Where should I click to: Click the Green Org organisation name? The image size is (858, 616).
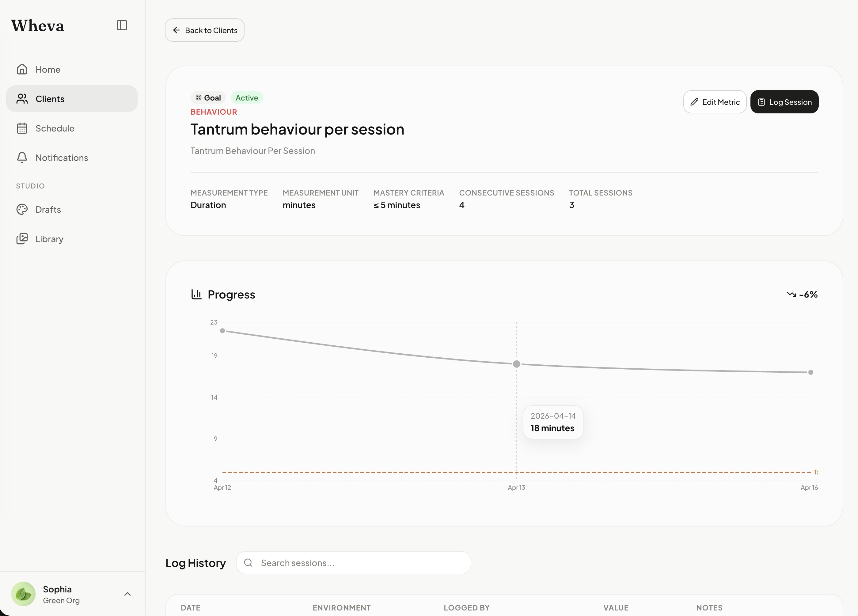point(61,600)
